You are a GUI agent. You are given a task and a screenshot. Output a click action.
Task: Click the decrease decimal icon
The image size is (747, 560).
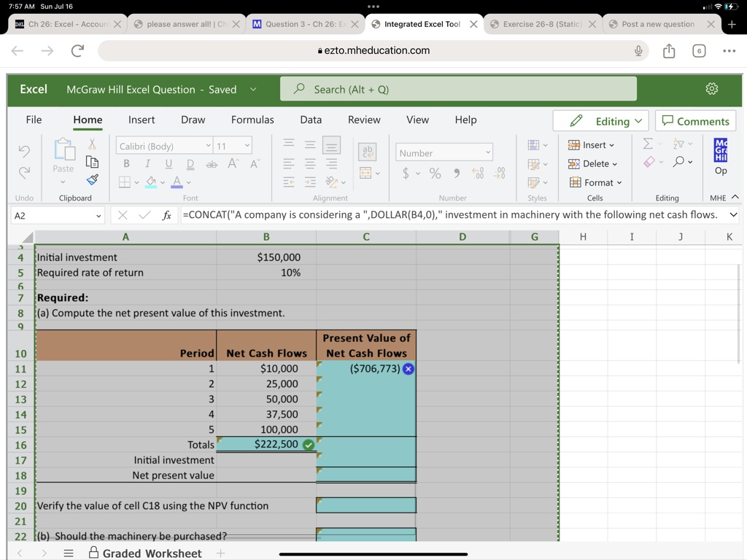pyautogui.click(x=499, y=173)
